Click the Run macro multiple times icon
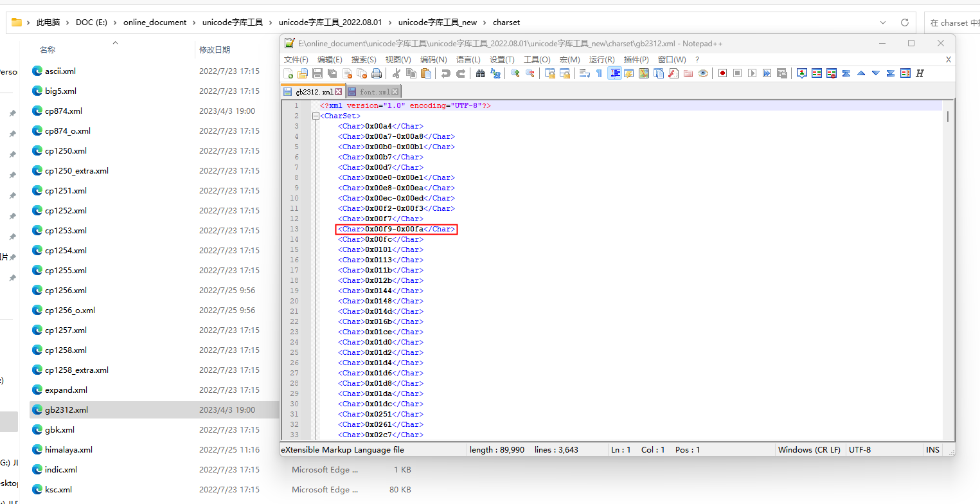Viewport: 980px width, 504px height. (767, 73)
